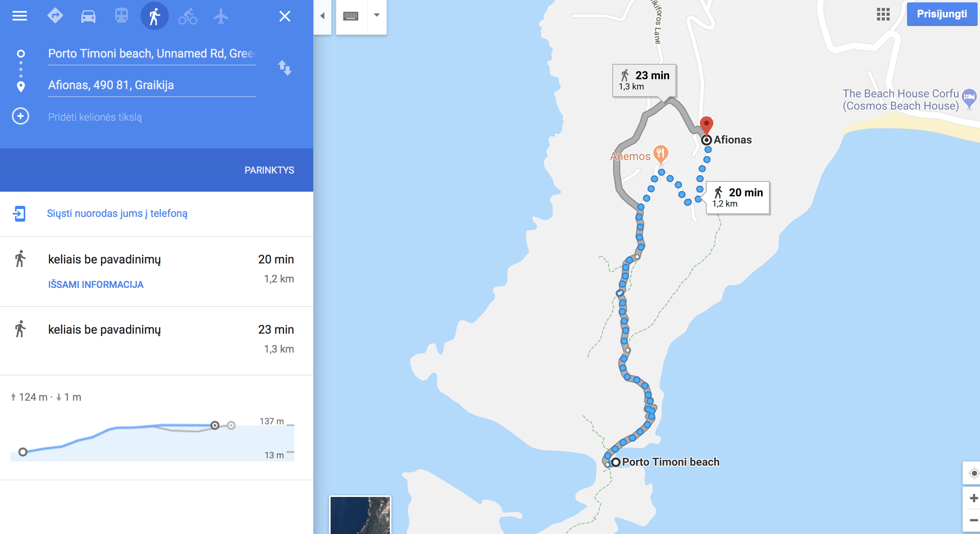The height and width of the screenshot is (534, 980).
Task: Swap start and destination points
Action: click(284, 68)
